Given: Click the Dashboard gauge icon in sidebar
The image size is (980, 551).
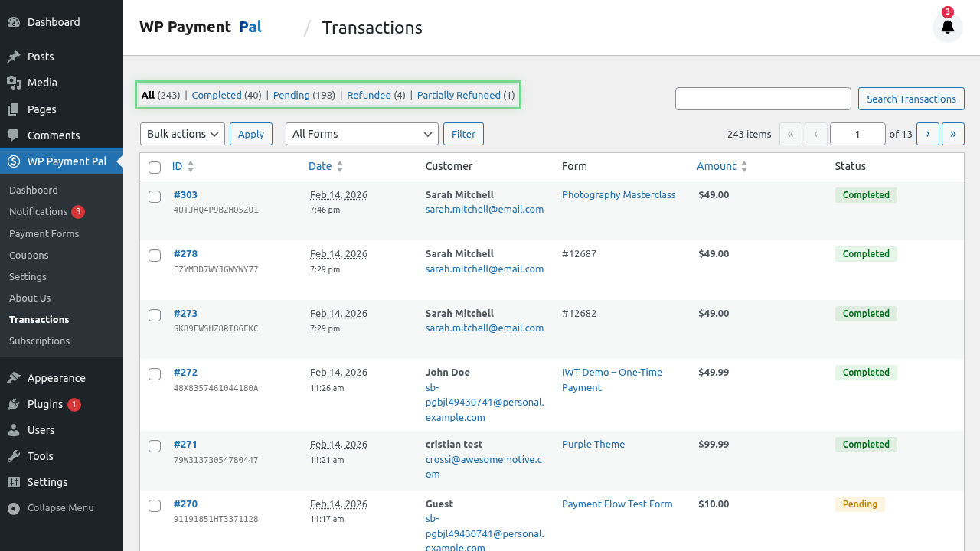Looking at the screenshot, I should point(14,22).
